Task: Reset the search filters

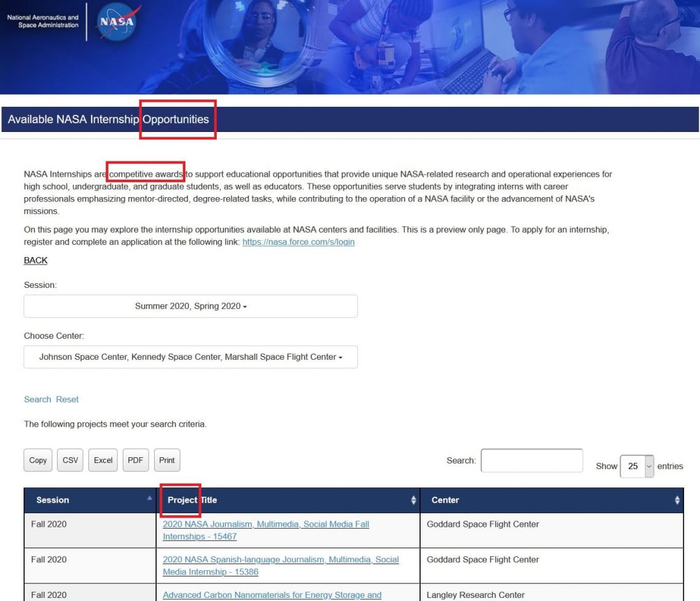Action: 68,400
